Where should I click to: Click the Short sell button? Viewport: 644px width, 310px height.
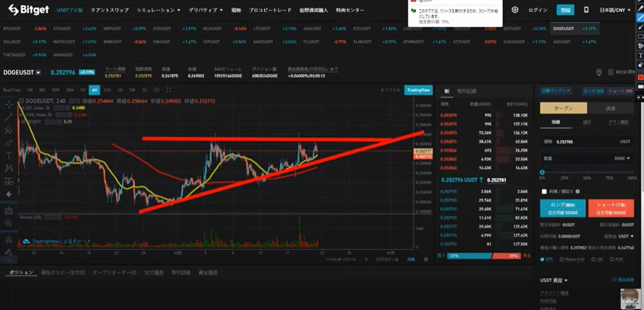click(611, 208)
